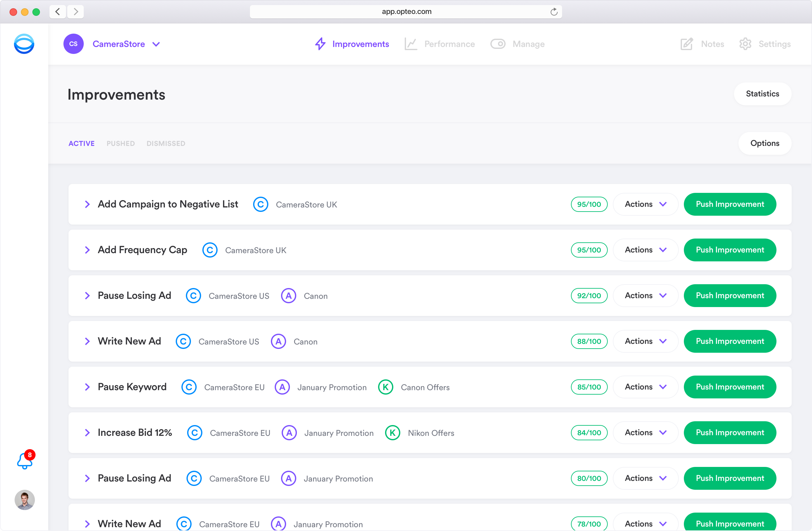The image size is (812, 531).
Task: Open the Options menu
Action: [x=764, y=143]
